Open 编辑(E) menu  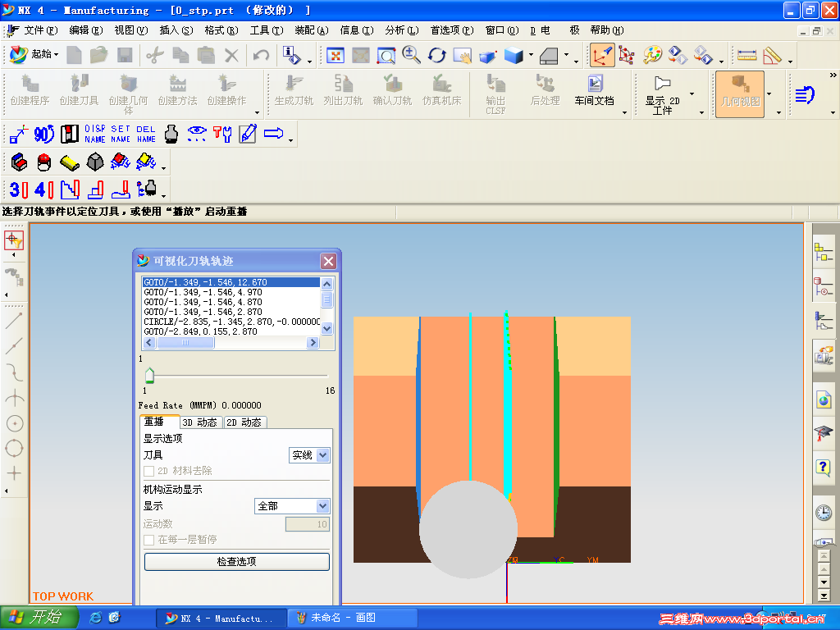[x=85, y=30]
